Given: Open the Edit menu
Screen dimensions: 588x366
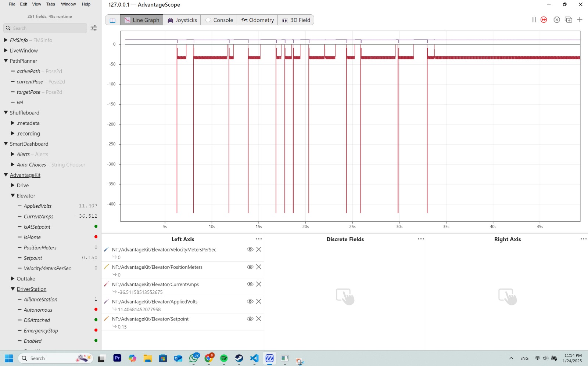Looking at the screenshot, I should click(24, 4).
